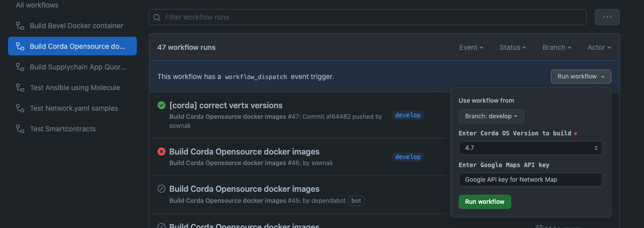This screenshot has width=644, height=228.
Task: Open the Branch filter dropdown
Action: (556, 47)
